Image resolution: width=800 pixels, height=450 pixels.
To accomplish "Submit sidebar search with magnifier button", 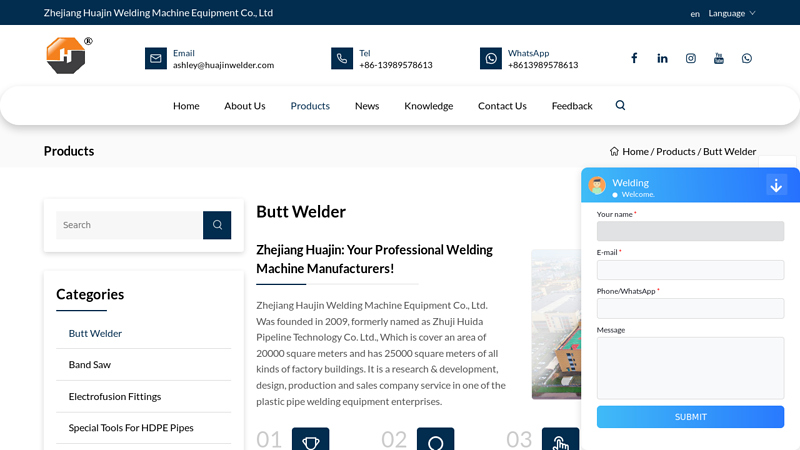I will click(x=217, y=225).
